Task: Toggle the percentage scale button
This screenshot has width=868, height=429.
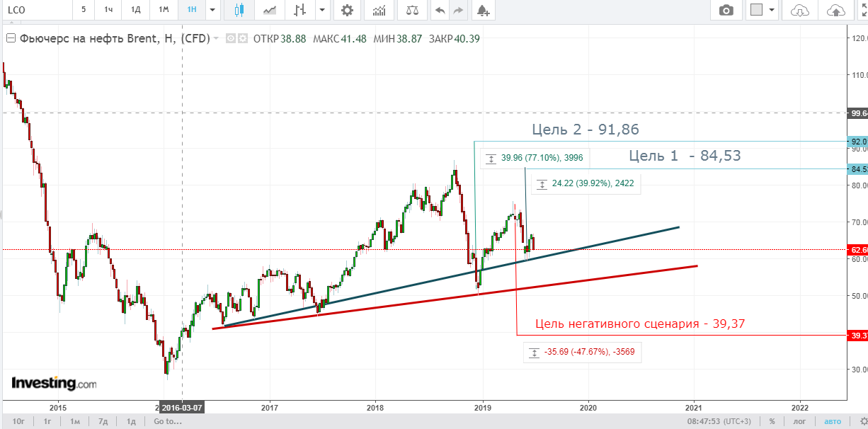Action: pos(772,421)
